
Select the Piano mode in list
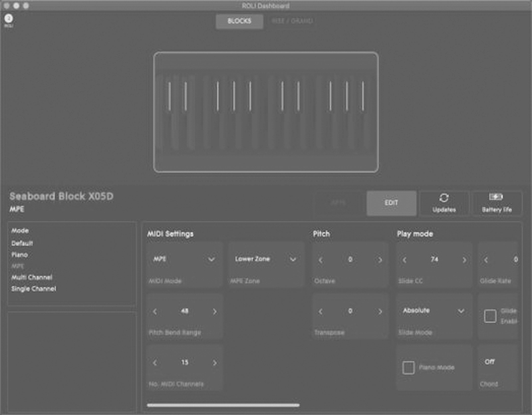coord(19,255)
